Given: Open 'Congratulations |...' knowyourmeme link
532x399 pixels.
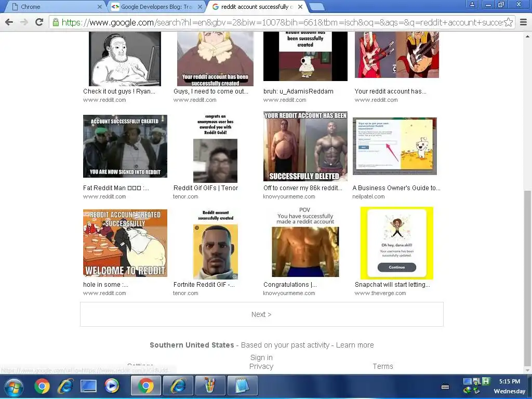Looking at the screenshot, I should click(290, 285).
